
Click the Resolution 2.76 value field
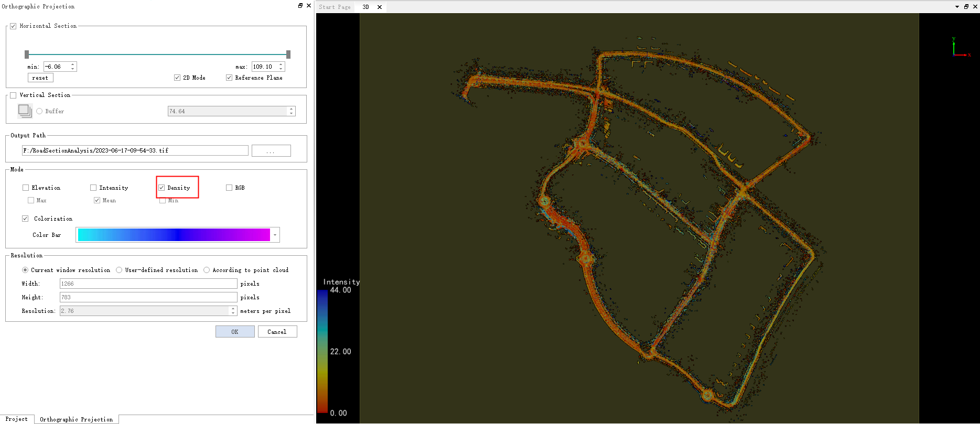click(x=145, y=311)
